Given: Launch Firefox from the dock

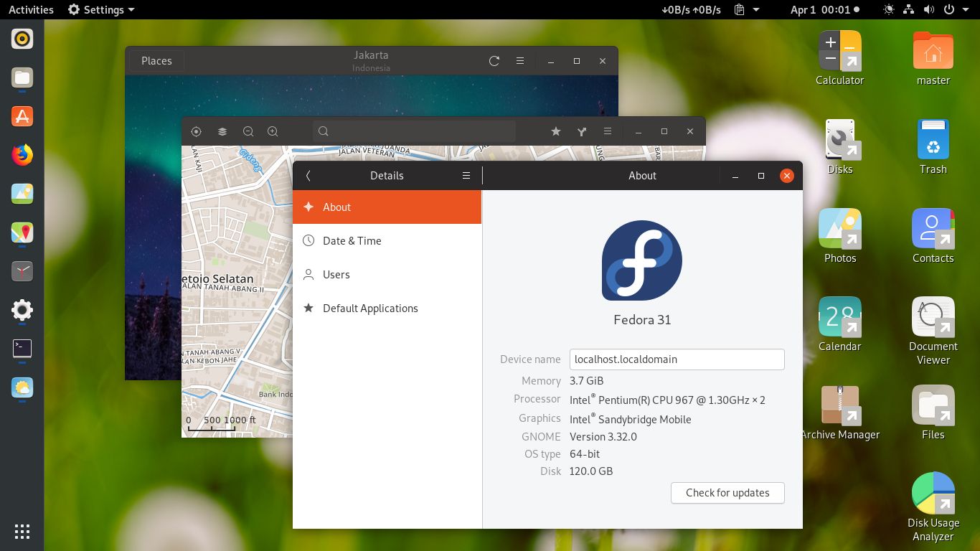Looking at the screenshot, I should [x=22, y=154].
